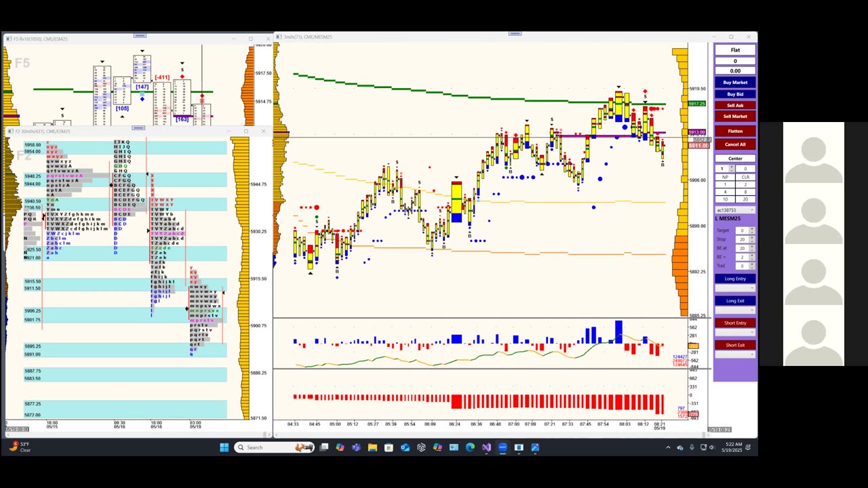Adjust the order quantity stepper beside 1
The image size is (868, 488).
point(732,169)
